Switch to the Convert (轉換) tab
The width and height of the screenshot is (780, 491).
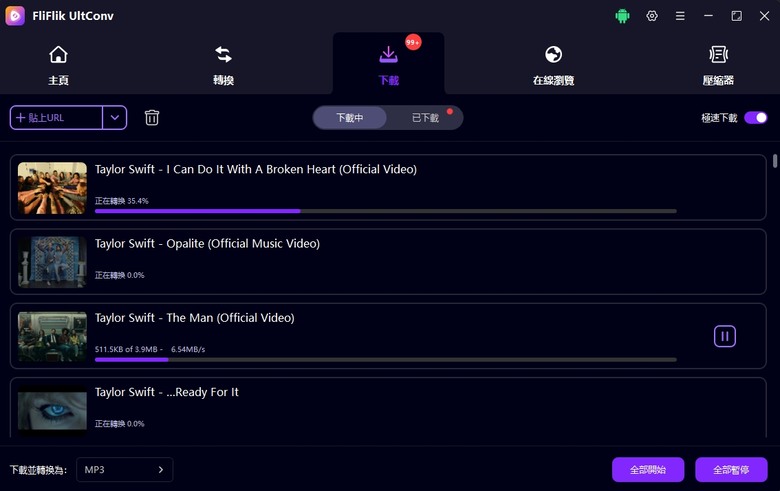click(223, 65)
